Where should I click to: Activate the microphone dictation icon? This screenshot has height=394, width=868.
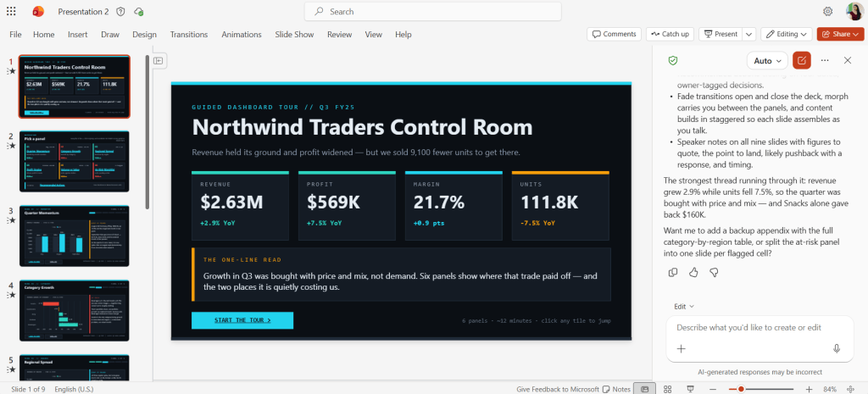[837, 348]
